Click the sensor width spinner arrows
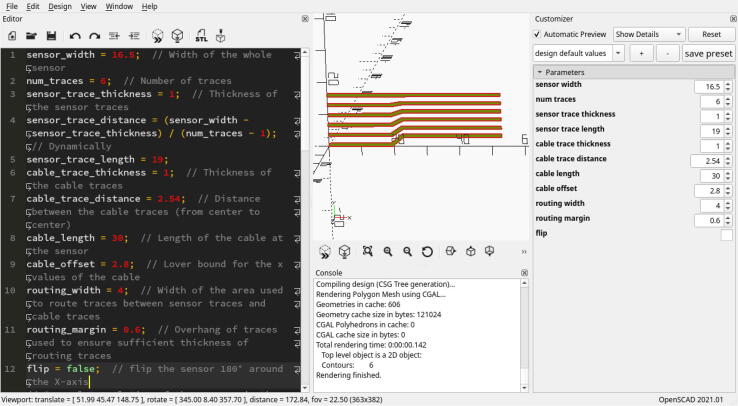This screenshot has height=406, width=738. pos(728,87)
